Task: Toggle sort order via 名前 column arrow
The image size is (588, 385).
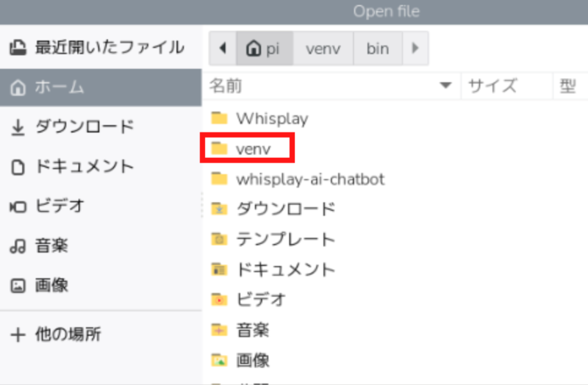Action: pos(445,86)
